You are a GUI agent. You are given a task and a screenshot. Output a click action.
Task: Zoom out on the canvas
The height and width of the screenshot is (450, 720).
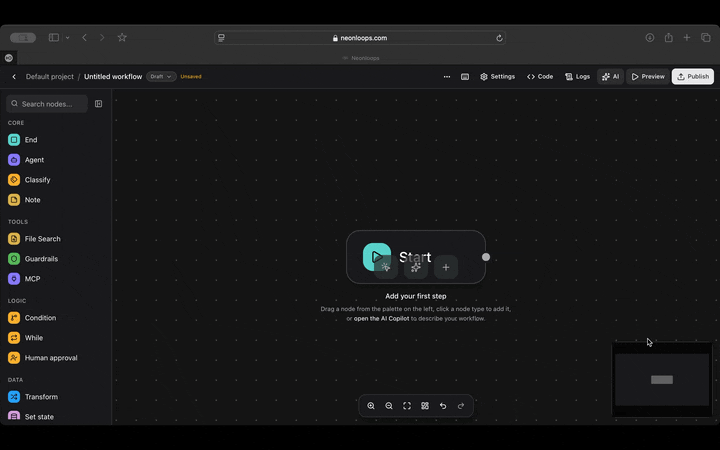click(x=389, y=406)
